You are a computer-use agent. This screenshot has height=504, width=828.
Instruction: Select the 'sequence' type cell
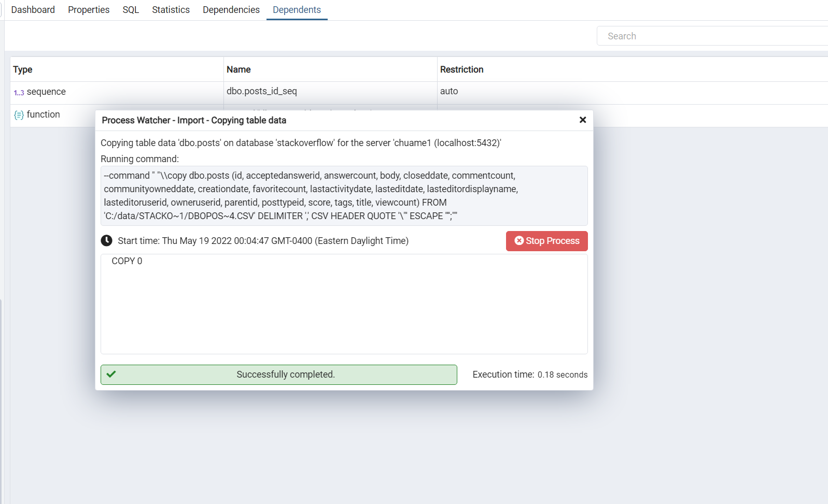(117, 92)
